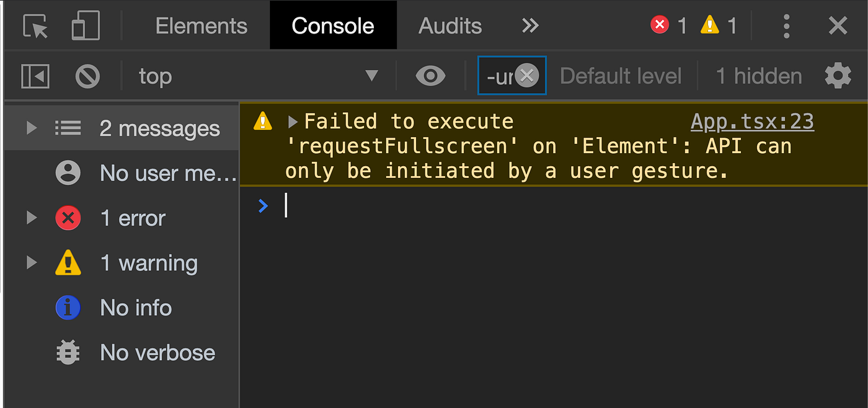Image resolution: width=868 pixels, height=408 pixels.
Task: Click the yellow warning count badge
Action: (719, 25)
